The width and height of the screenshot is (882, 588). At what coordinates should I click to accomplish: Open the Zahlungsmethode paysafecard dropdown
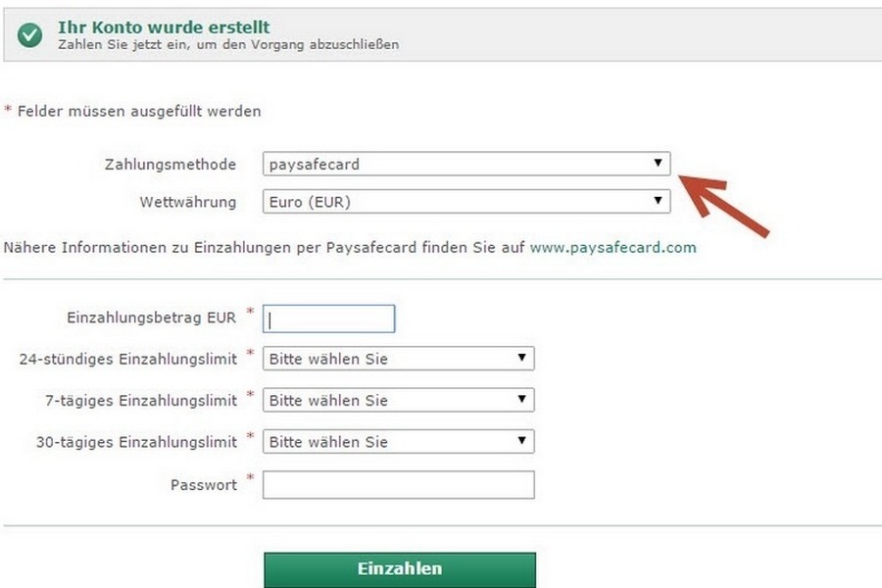pyautogui.click(x=466, y=164)
